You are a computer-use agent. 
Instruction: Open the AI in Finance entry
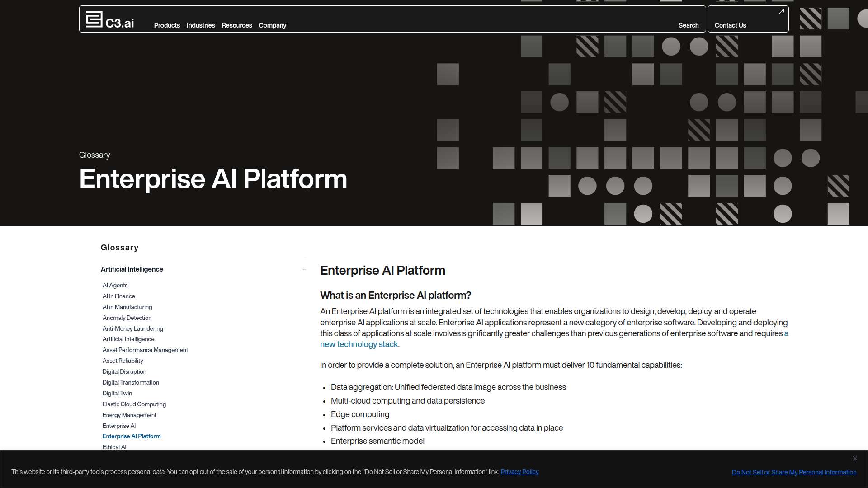tap(118, 296)
